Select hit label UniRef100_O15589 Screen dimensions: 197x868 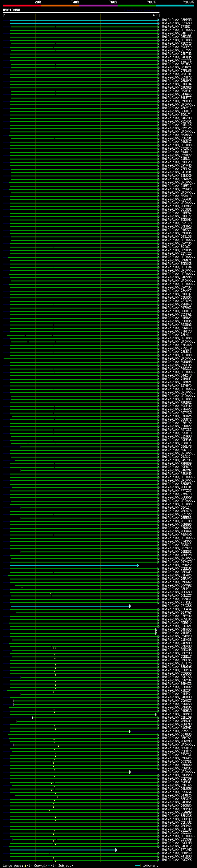click(x=177, y=839)
